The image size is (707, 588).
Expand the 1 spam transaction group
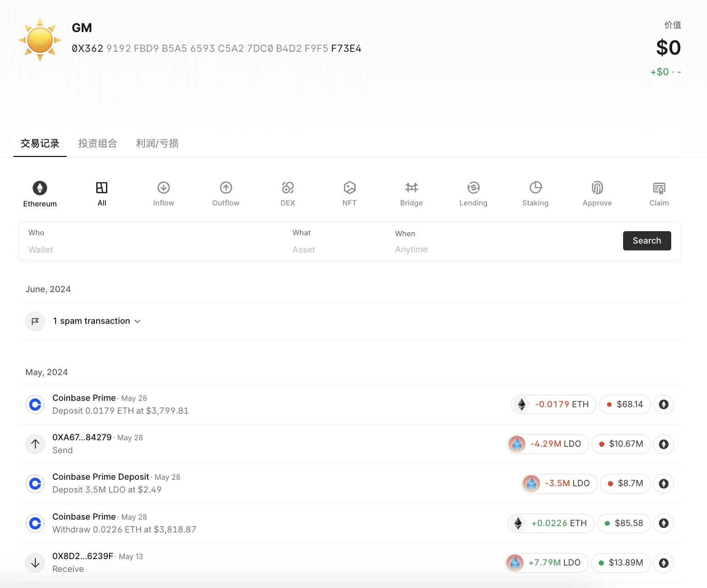[96, 321]
